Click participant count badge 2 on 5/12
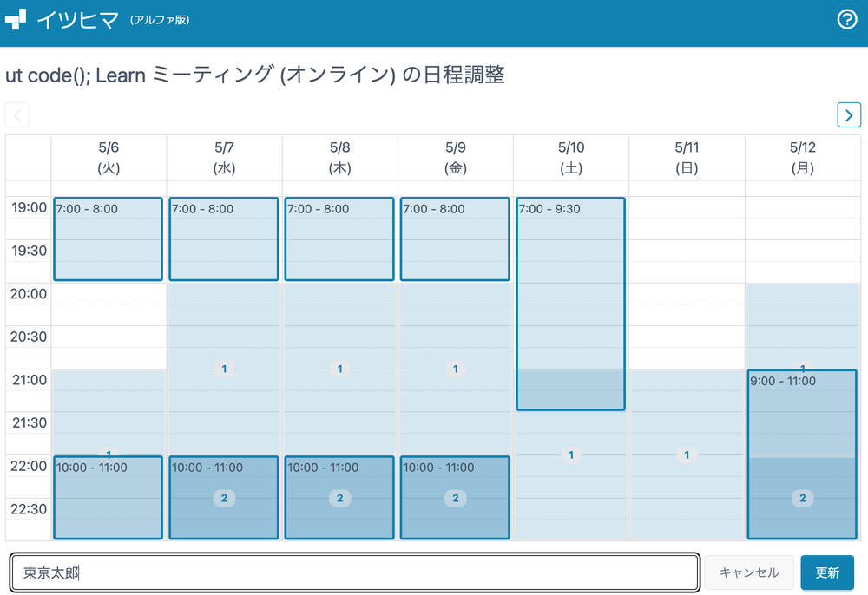868x595 pixels. 802,498
